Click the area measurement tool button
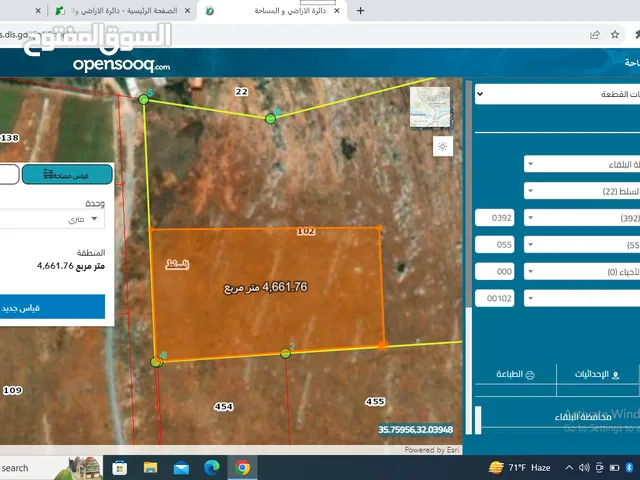Screen dimensions: 640x480 67,175
